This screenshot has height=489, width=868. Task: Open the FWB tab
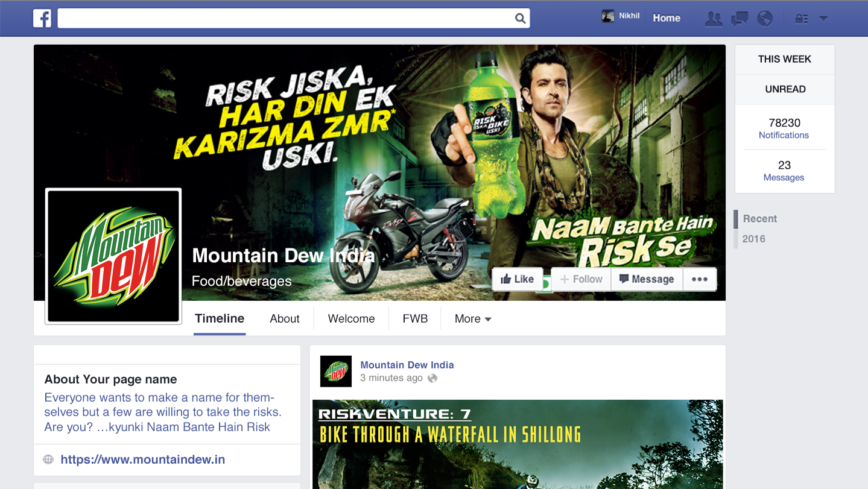[x=415, y=319]
